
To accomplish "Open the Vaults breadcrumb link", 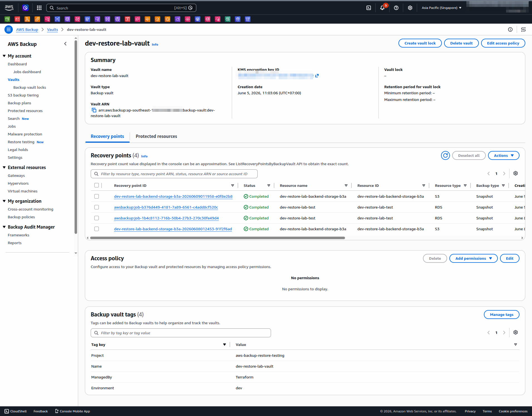I will pos(52,29).
